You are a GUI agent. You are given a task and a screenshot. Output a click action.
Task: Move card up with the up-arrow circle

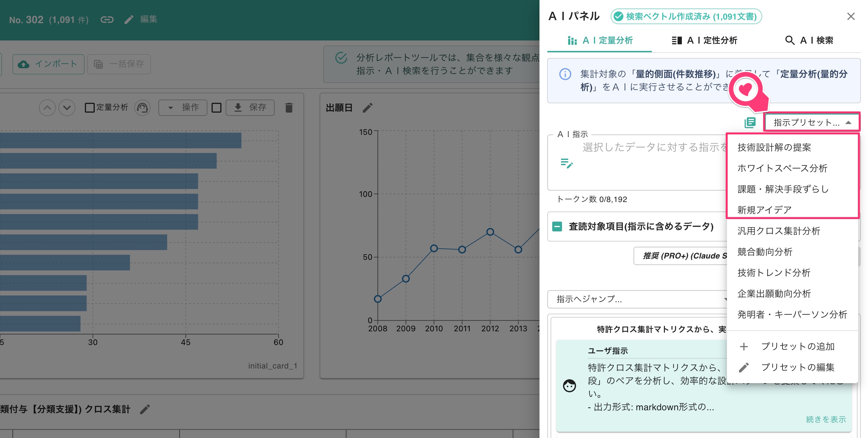[47, 108]
